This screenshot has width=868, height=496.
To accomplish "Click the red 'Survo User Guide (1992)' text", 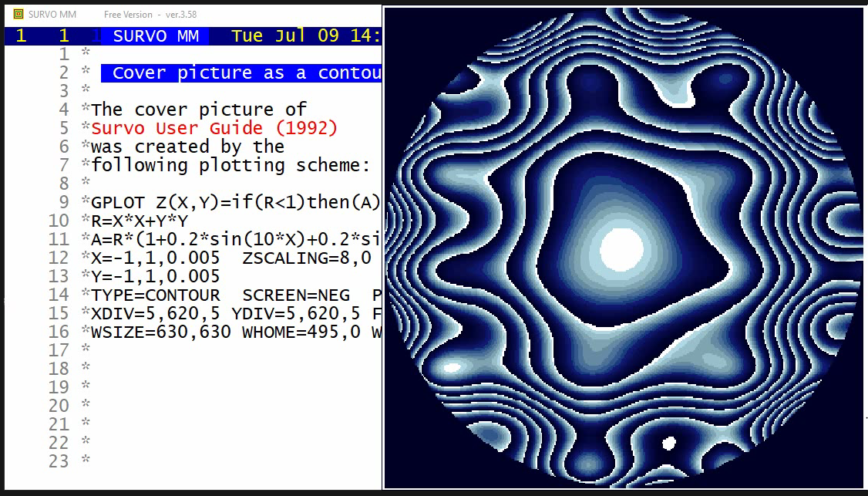I will [214, 128].
